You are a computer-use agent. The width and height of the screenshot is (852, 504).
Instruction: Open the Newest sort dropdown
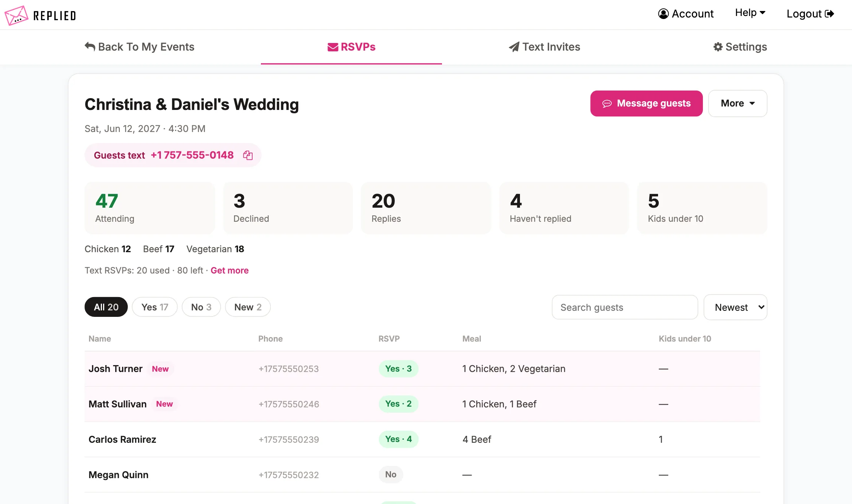click(735, 307)
